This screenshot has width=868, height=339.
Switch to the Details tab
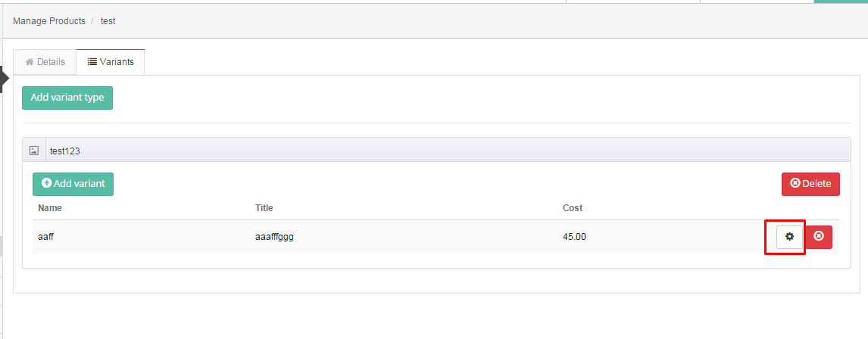45,62
